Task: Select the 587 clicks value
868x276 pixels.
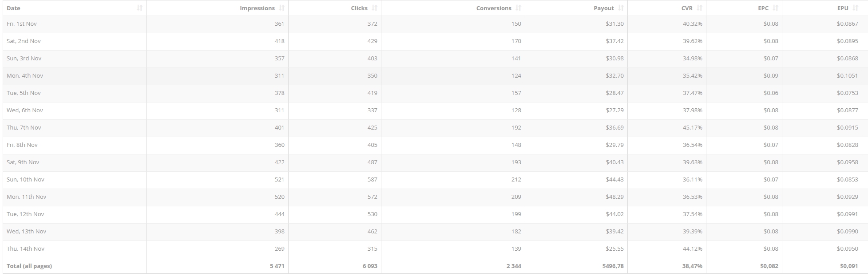Action: (x=372, y=180)
